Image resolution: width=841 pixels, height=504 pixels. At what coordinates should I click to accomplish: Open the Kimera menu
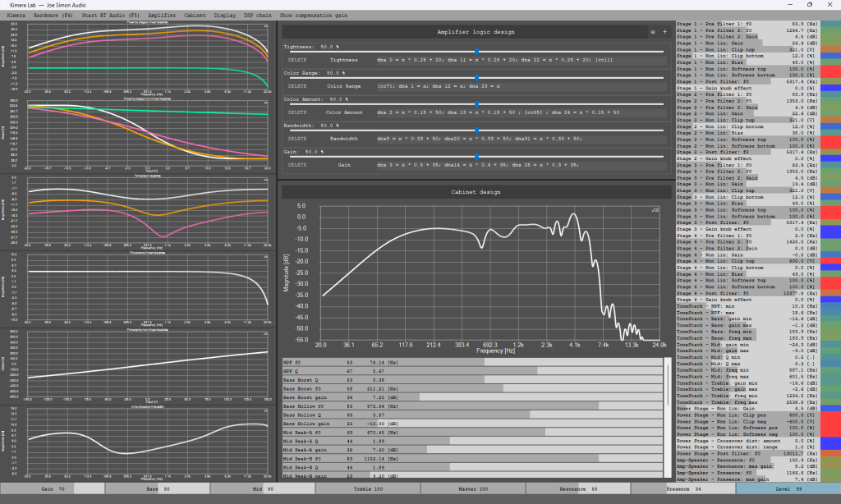(x=15, y=16)
